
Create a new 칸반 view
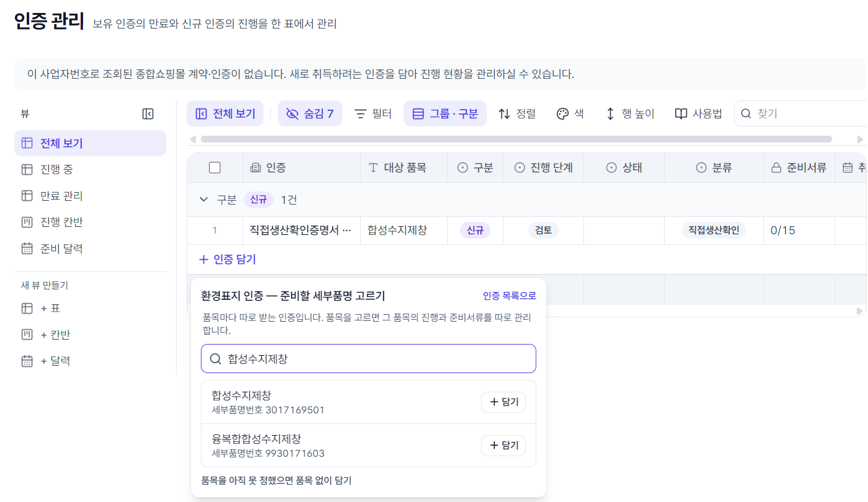tap(90, 335)
